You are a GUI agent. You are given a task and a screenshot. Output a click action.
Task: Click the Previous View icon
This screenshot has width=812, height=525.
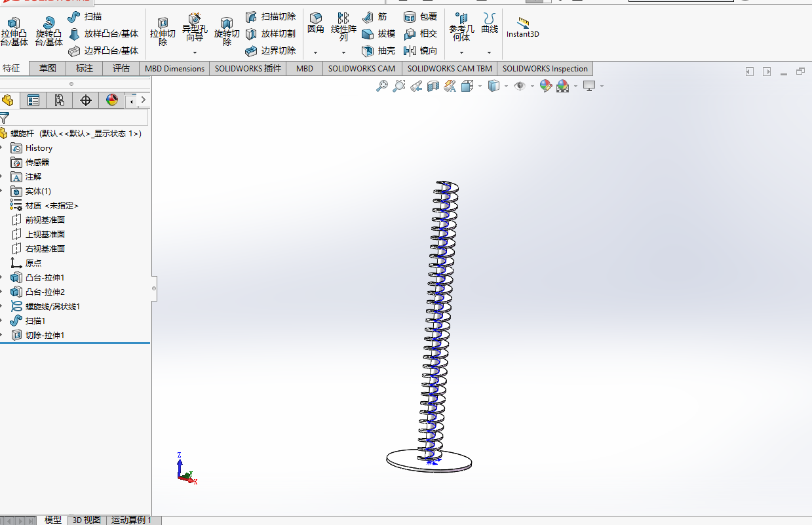coord(416,86)
